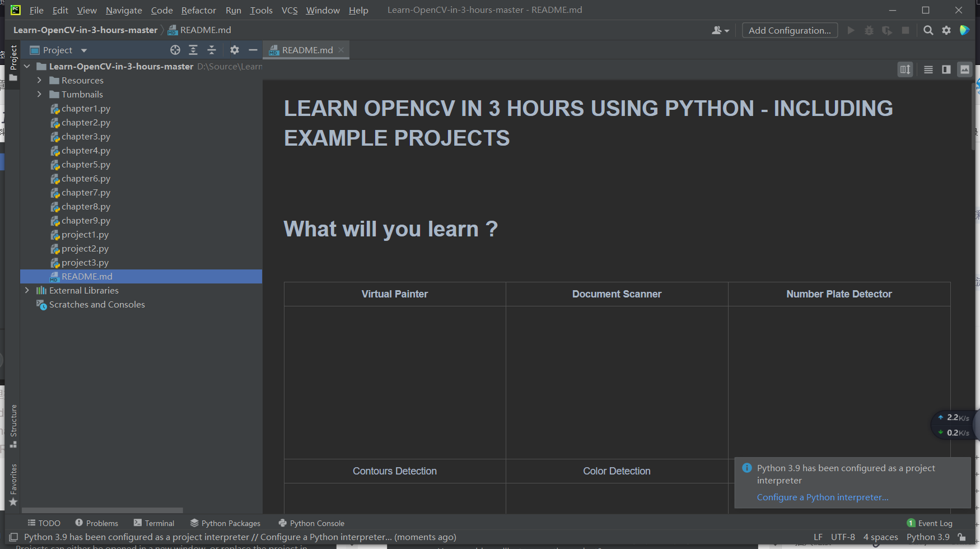Screen dimensions: 980x549
Task: Open the Window menu
Action: pos(323,10)
